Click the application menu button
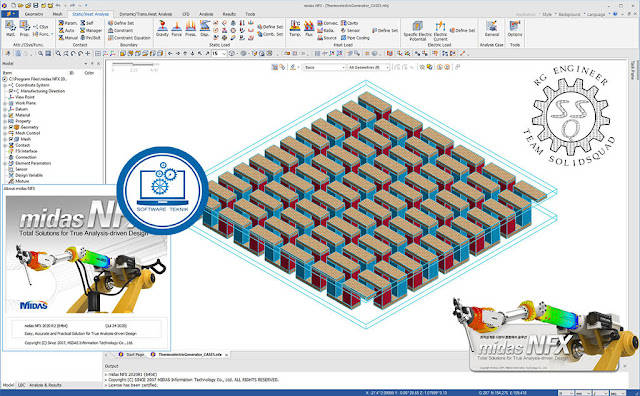This screenshot has width=640, height=396. pyautogui.click(x=10, y=14)
